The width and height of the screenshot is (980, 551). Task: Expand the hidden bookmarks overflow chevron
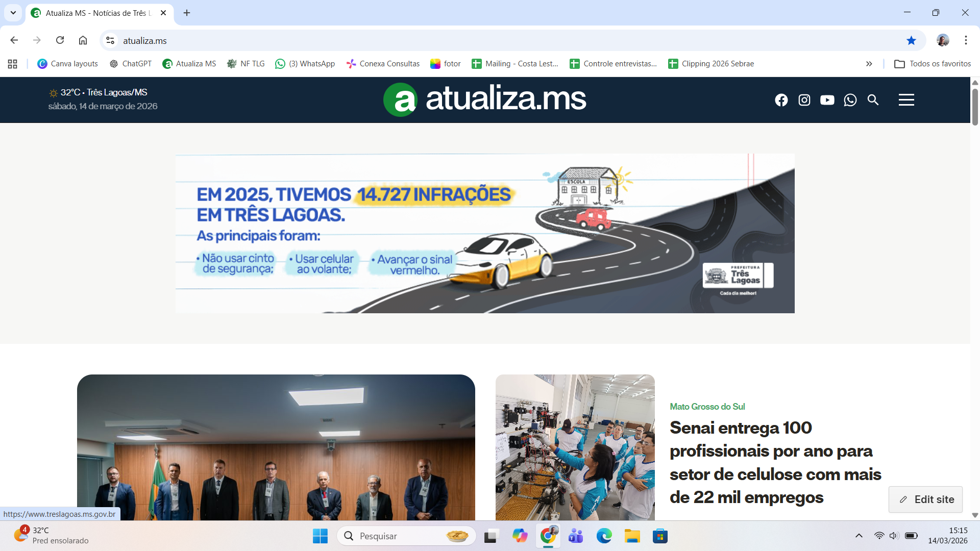(x=869, y=64)
